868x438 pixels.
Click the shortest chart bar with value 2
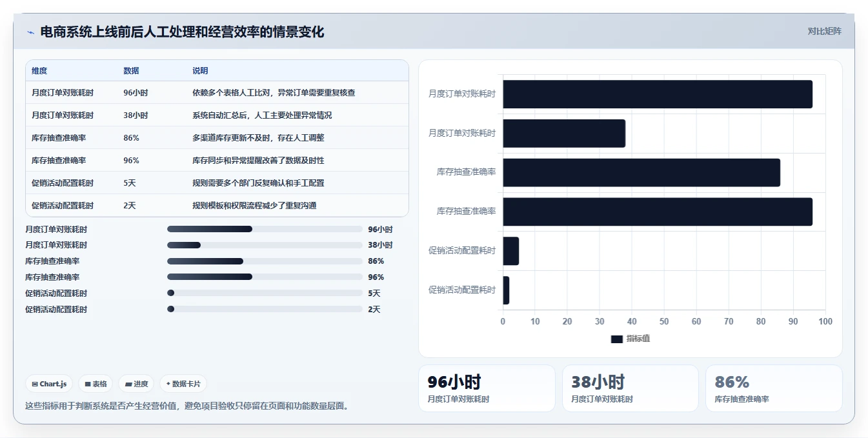tap(507, 290)
